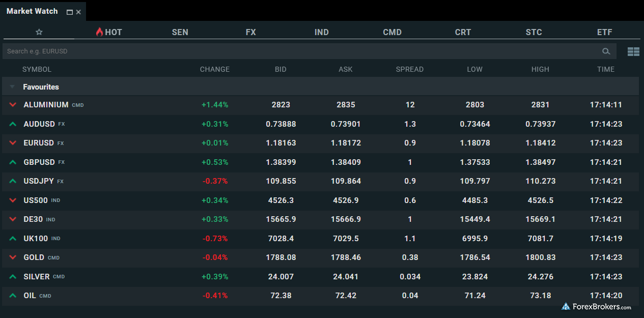Screen dimensions: 644x318
Task: Click the US500 bid price 4526.3
Action: (281, 200)
